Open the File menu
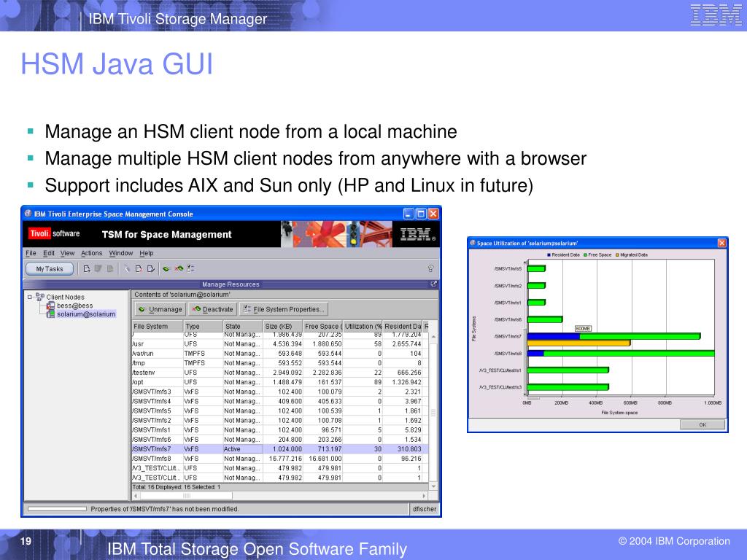This screenshot has height=560, width=747. (x=31, y=253)
